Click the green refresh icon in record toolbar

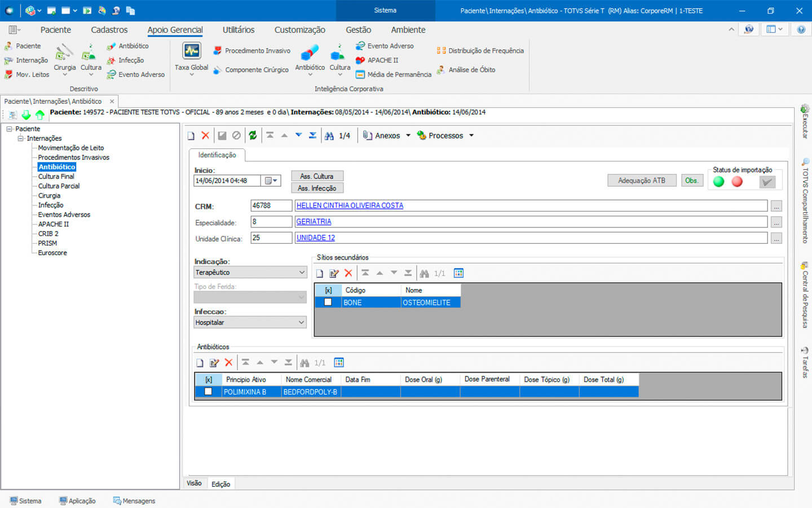253,135
